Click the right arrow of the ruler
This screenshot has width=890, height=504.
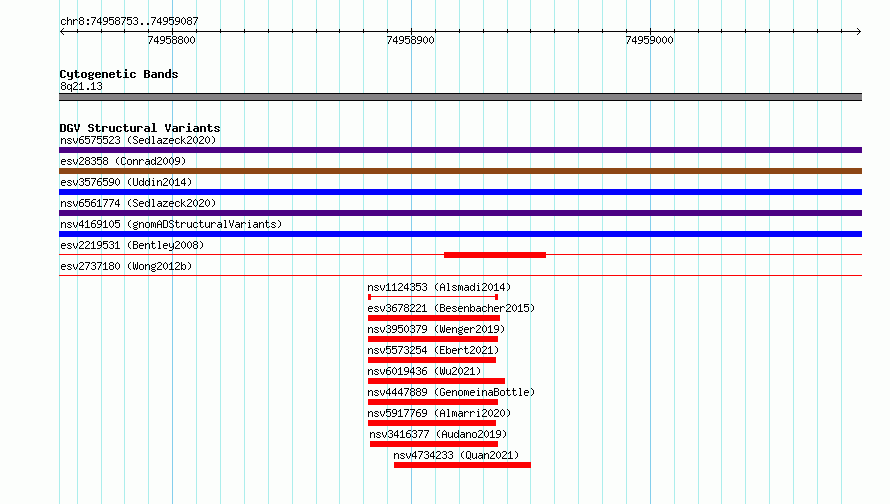[858, 32]
